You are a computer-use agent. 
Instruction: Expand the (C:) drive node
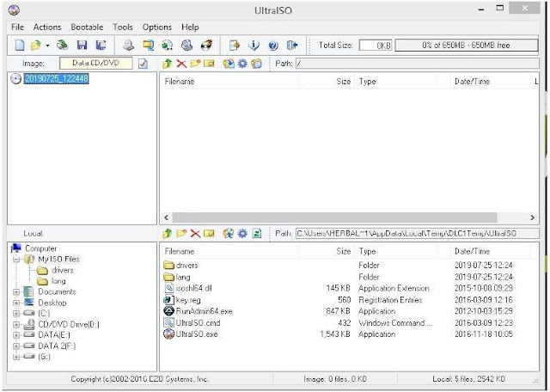coord(16,314)
